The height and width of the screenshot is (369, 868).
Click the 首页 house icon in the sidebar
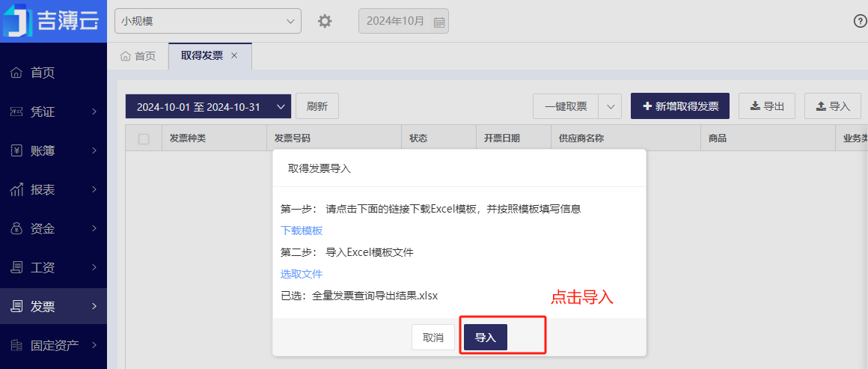(16, 73)
